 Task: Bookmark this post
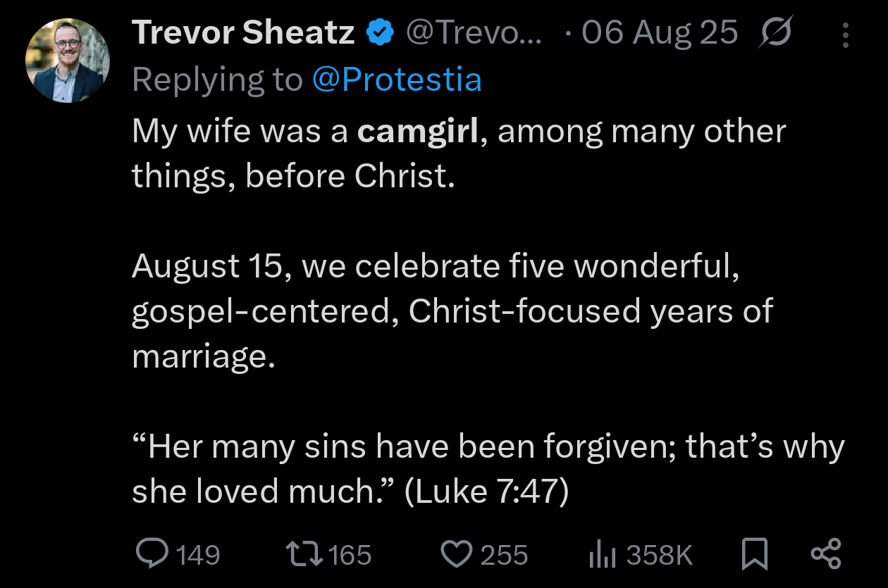[755, 554]
